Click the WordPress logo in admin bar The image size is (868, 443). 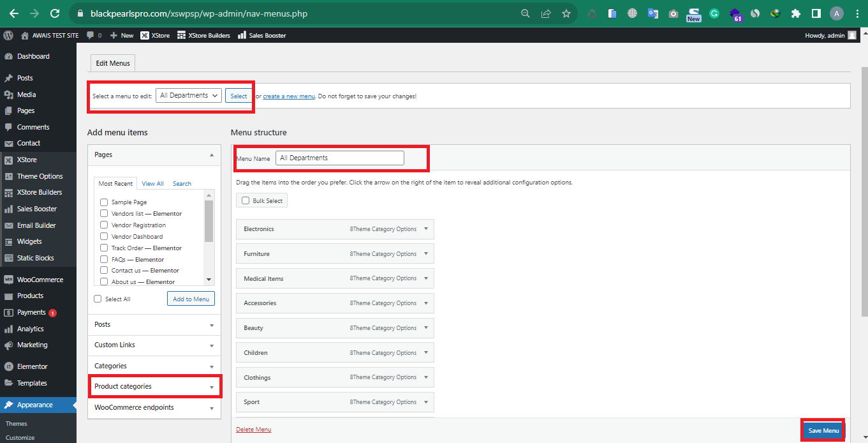pyautogui.click(x=8, y=35)
